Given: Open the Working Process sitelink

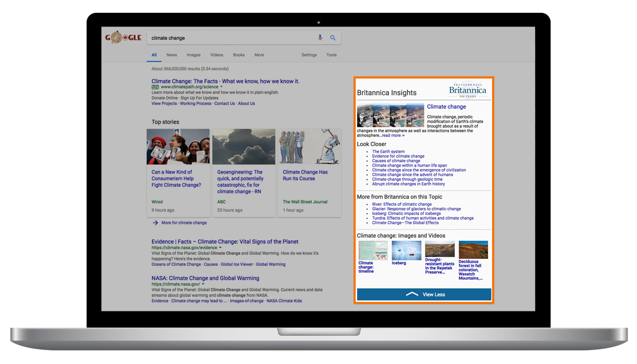Looking at the screenshot, I should [x=195, y=103].
